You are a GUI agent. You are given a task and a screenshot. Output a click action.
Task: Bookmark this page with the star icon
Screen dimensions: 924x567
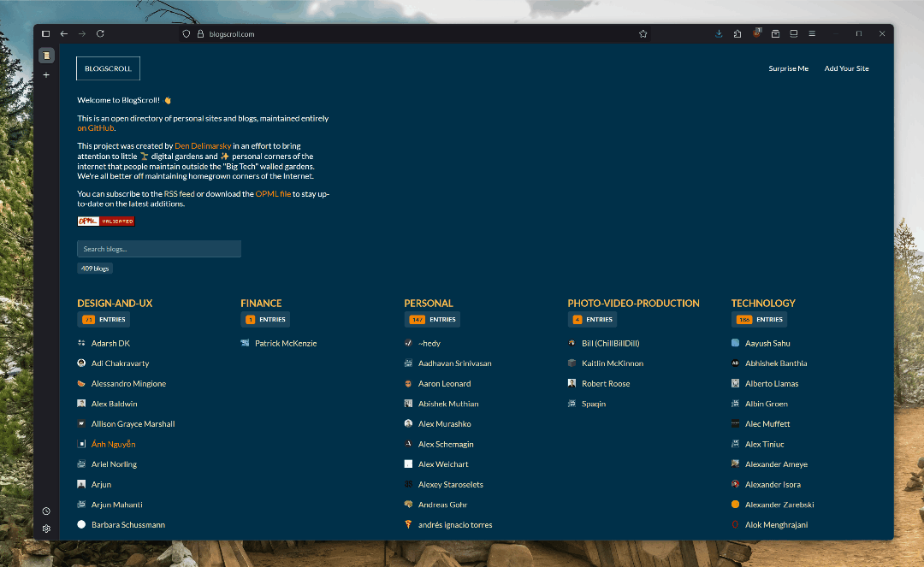point(643,34)
